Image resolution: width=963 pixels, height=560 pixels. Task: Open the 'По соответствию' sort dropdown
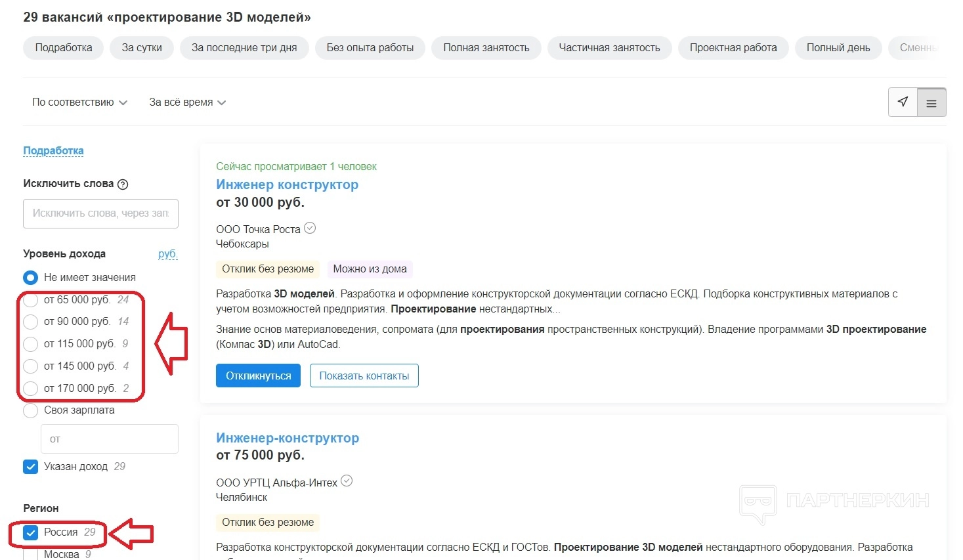pos(79,102)
